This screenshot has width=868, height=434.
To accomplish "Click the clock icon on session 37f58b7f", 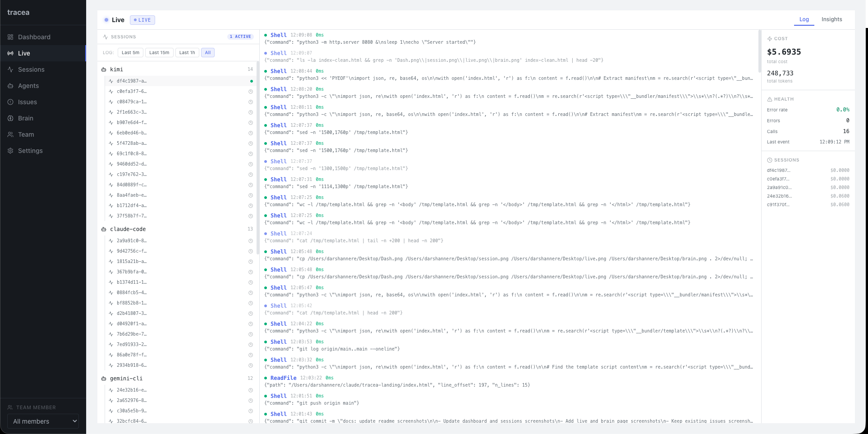I will click(x=251, y=216).
